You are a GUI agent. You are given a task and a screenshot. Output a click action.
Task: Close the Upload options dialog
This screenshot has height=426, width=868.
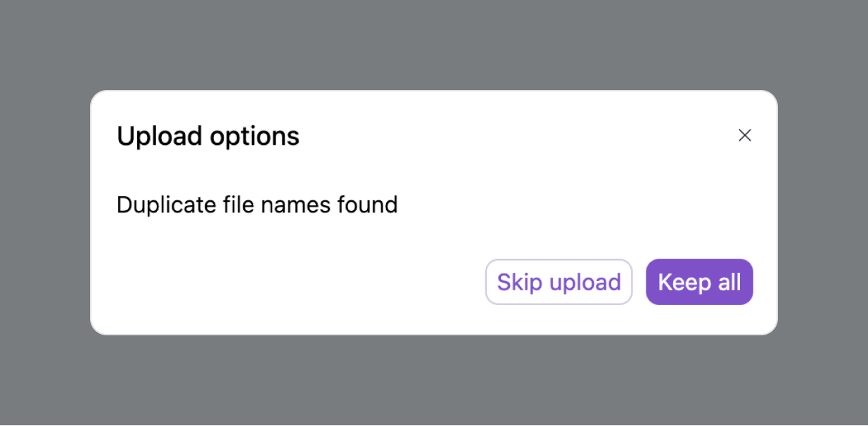tap(745, 136)
